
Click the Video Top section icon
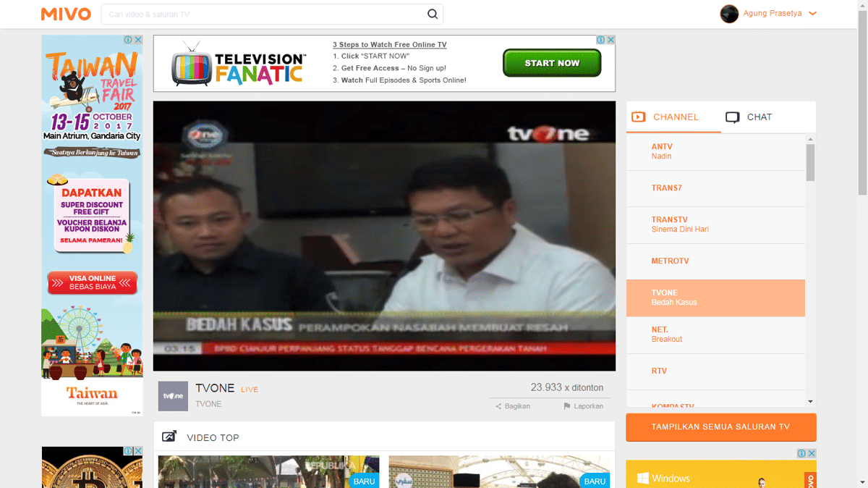[169, 437]
